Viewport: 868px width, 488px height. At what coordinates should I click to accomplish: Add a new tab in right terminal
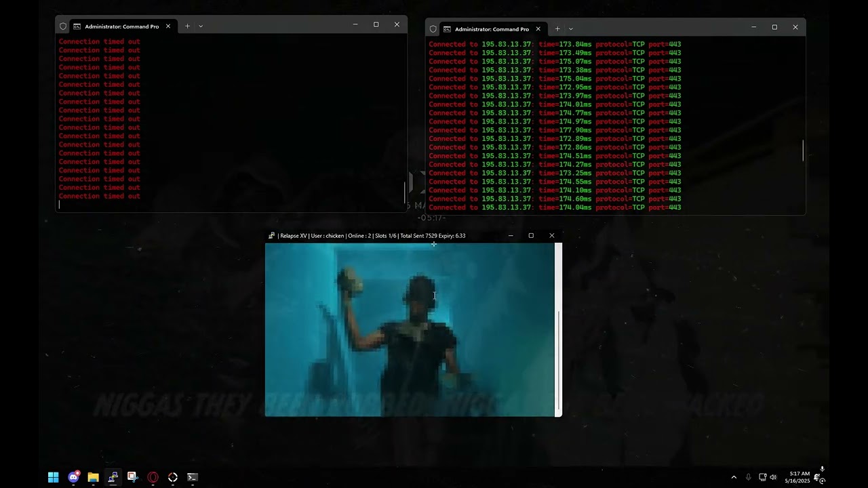pos(557,29)
